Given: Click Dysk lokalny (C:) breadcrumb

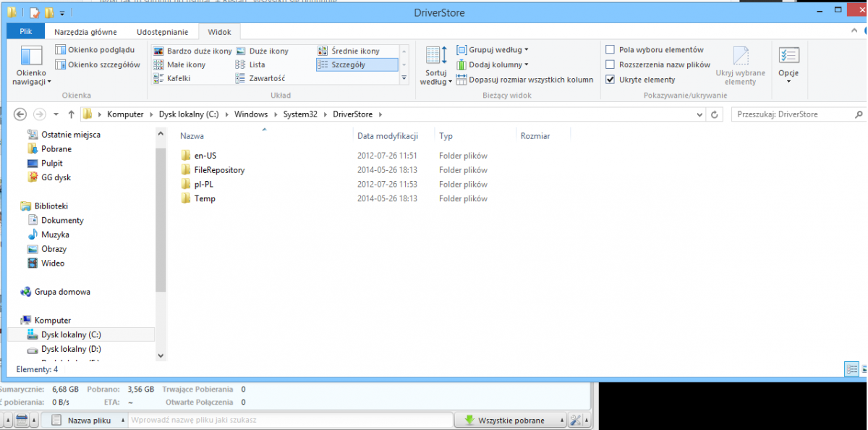Looking at the screenshot, I should (188, 114).
